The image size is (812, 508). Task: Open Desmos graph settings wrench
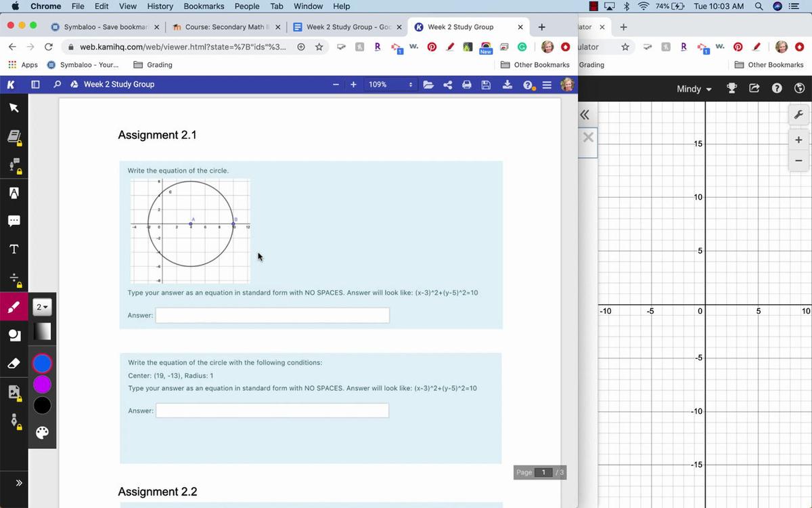coord(798,114)
